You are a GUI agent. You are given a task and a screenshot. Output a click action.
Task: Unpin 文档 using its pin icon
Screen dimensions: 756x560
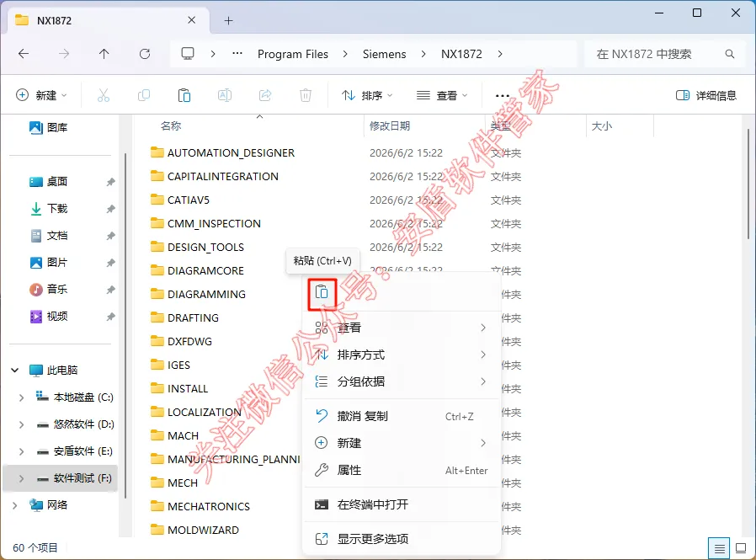coord(111,236)
